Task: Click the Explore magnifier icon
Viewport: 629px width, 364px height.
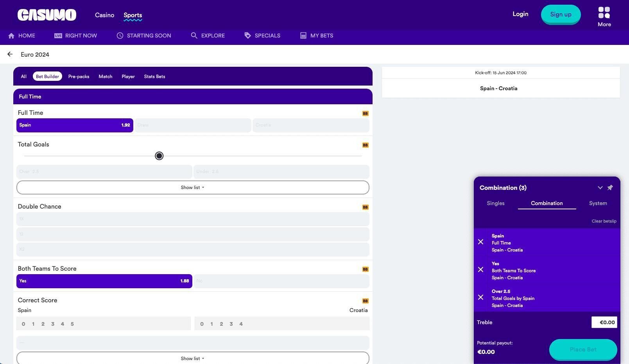Action: click(x=194, y=36)
